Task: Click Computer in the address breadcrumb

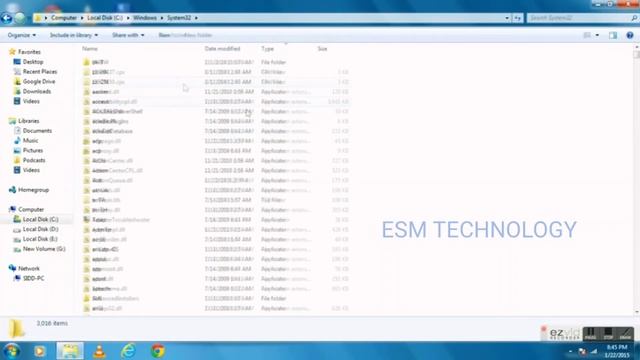Action: (x=64, y=18)
